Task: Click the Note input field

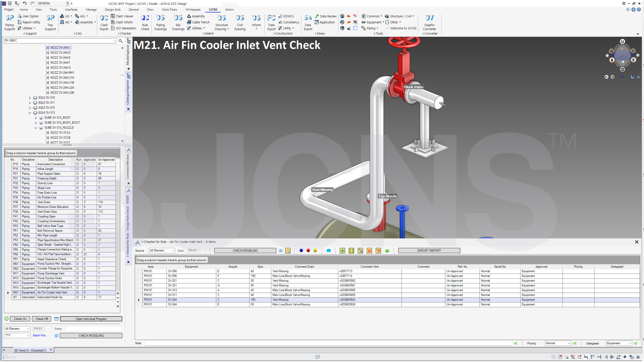Action: pos(328,343)
